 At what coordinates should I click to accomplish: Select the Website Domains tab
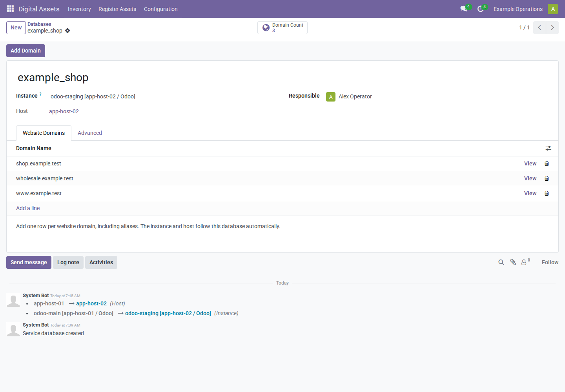click(44, 133)
